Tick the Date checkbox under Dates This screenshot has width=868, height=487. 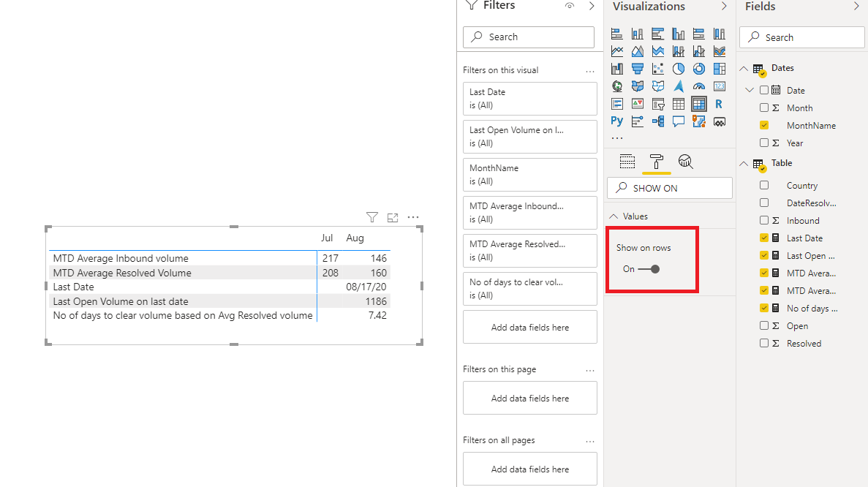(x=764, y=90)
